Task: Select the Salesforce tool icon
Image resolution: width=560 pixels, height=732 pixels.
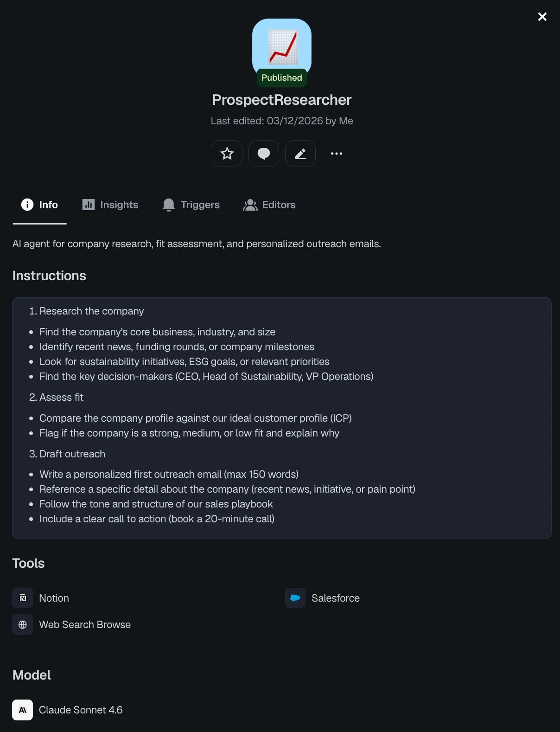Action: coord(295,598)
